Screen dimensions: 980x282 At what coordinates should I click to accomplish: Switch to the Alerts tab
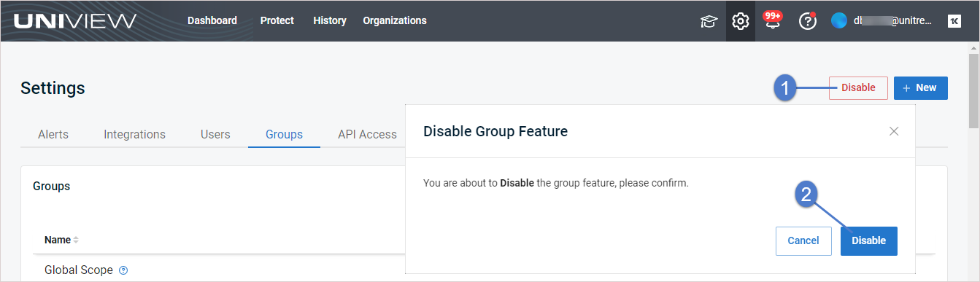point(53,134)
